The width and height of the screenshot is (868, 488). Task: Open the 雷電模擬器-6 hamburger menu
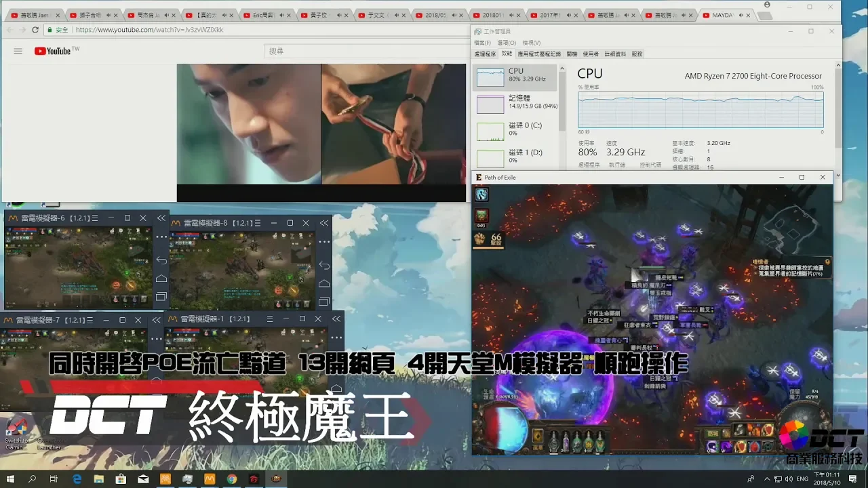[95, 218]
